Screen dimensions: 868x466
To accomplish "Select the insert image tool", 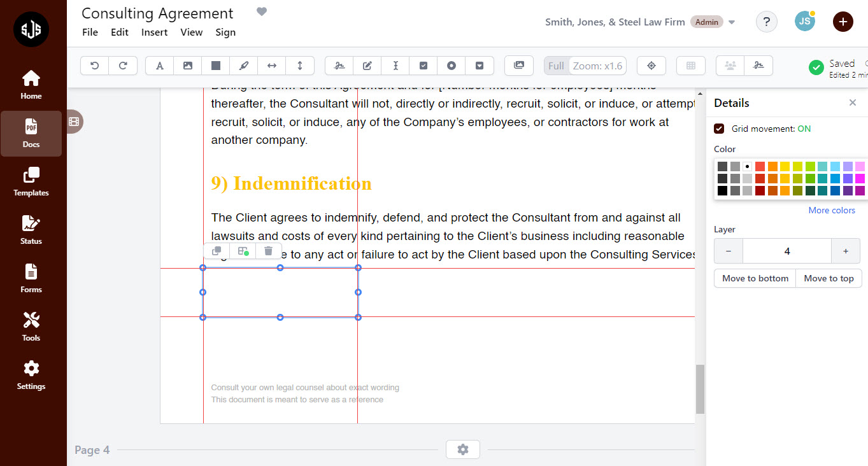I will tap(188, 66).
